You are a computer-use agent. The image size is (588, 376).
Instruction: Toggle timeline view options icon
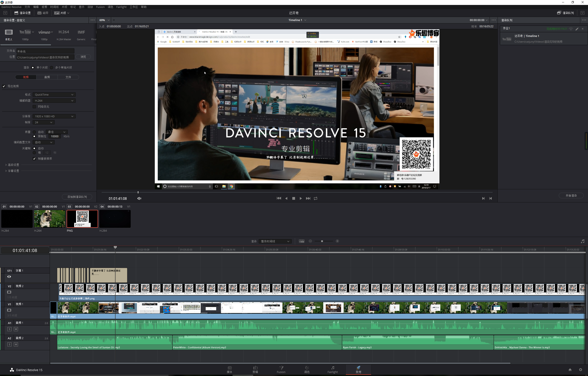point(302,241)
